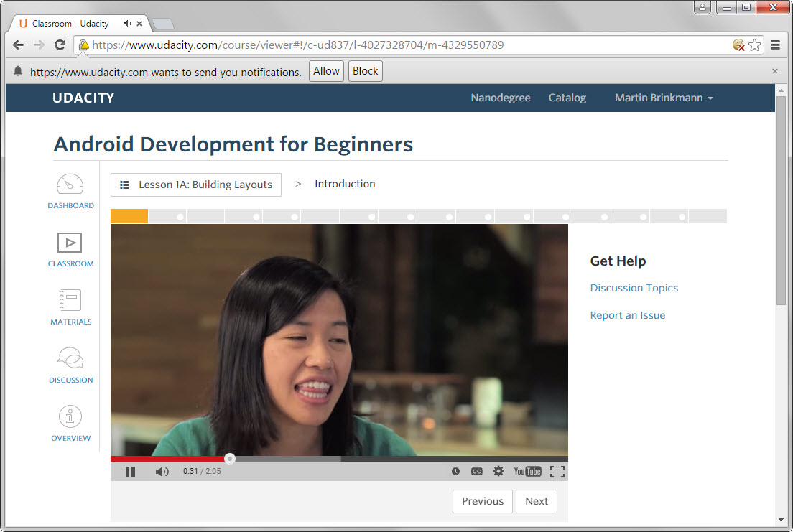The image size is (793, 532).
Task: Click the notification bell icon
Action: coord(18,71)
